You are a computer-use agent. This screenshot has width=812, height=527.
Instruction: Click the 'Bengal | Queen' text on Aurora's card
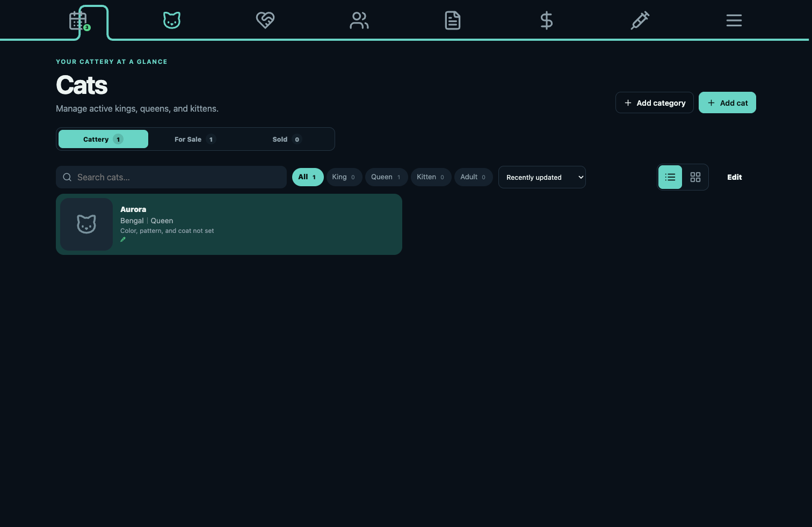[x=147, y=221]
